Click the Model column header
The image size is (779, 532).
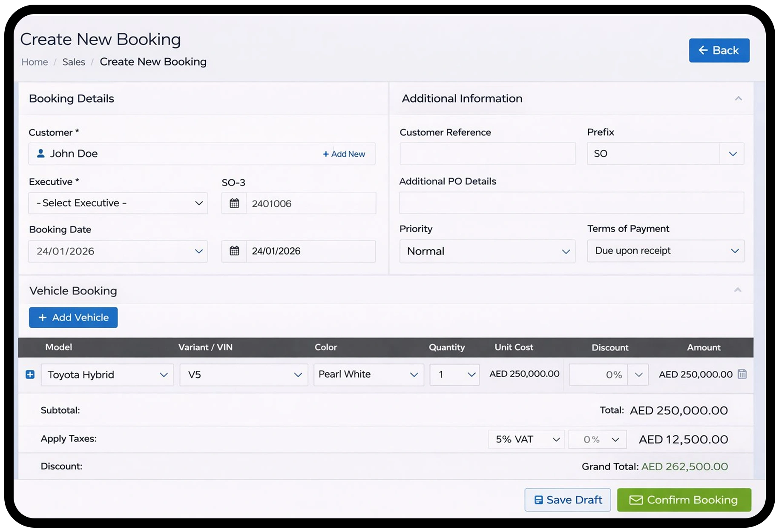pyautogui.click(x=59, y=347)
